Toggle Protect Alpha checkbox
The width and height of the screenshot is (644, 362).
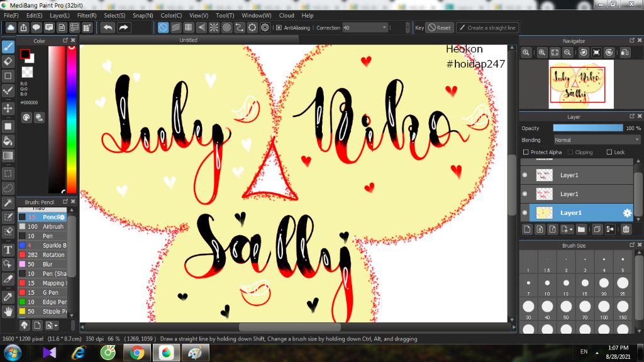pos(526,152)
